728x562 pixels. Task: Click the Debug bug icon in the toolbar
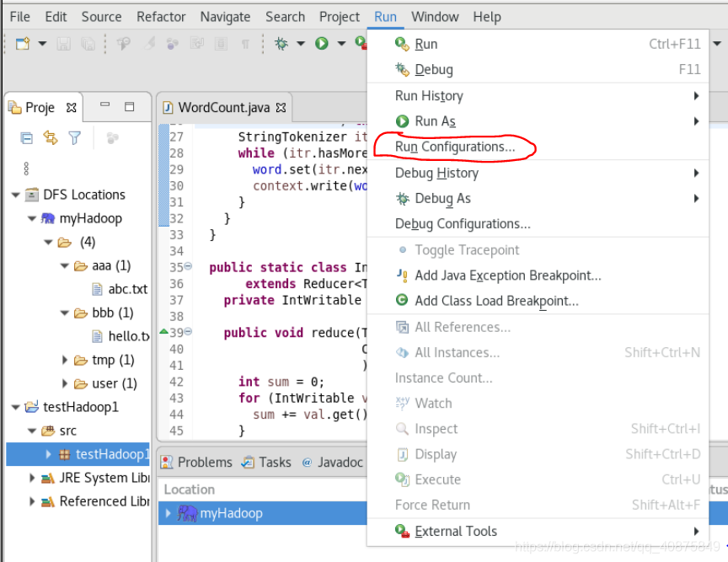[x=281, y=44]
